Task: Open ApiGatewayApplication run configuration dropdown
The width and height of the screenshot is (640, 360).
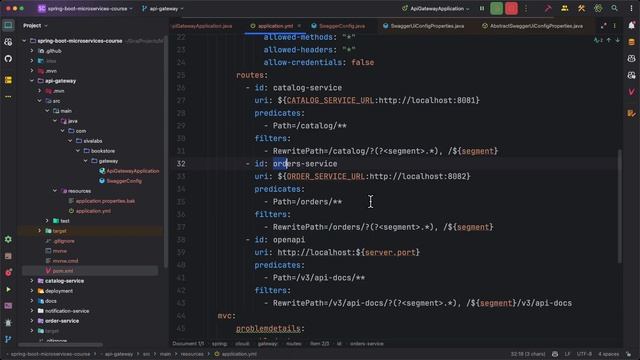Action: click(x=436, y=9)
